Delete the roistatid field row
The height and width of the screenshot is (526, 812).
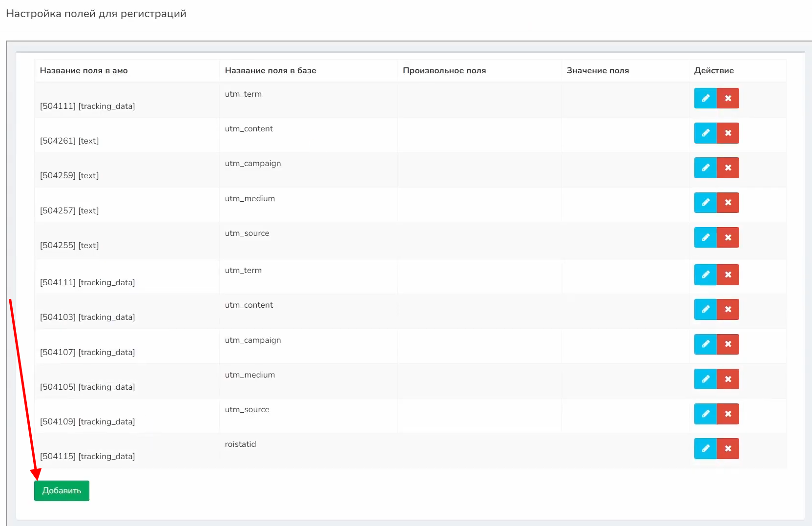point(728,448)
